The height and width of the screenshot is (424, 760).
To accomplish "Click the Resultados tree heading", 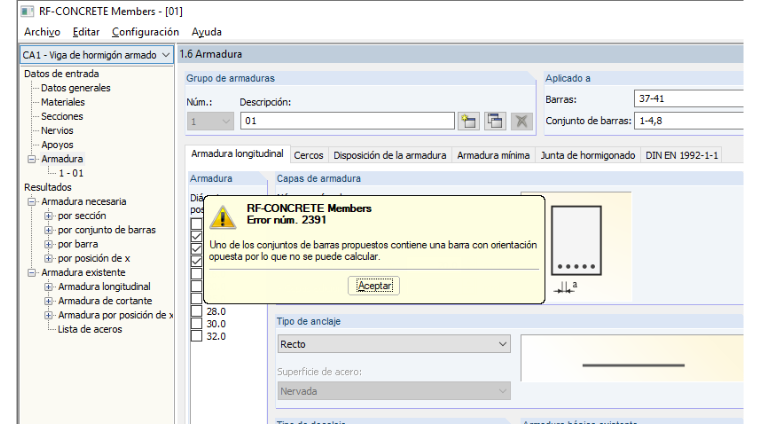I will (48, 188).
